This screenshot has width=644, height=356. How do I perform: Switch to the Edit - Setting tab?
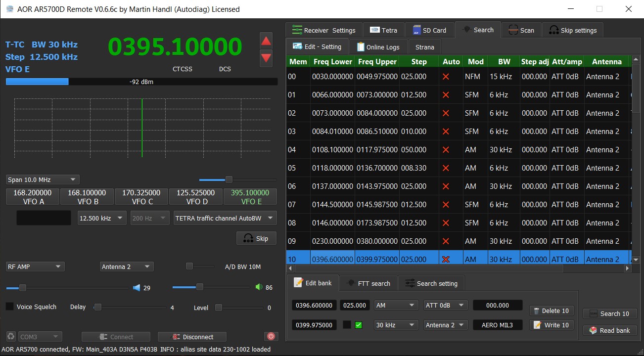[317, 46]
